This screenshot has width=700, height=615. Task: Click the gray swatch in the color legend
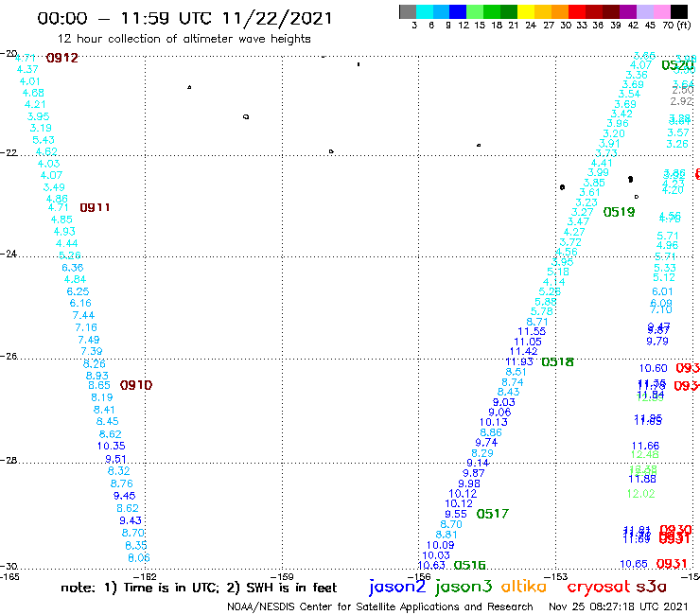tap(408, 11)
